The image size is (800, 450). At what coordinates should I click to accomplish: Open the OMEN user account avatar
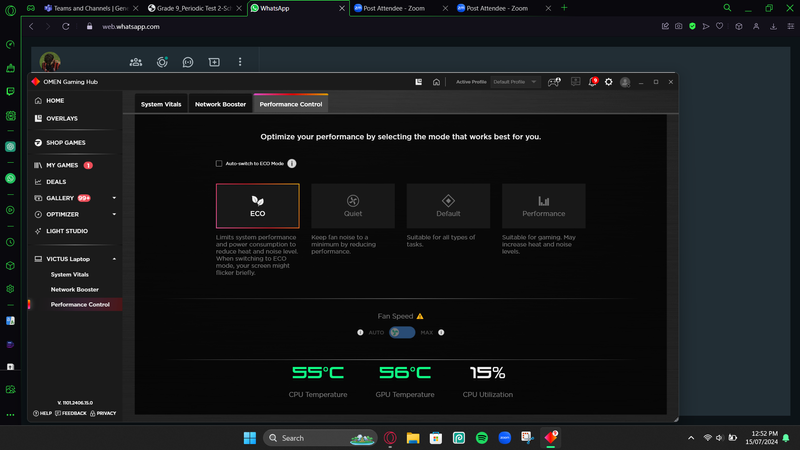coord(625,82)
